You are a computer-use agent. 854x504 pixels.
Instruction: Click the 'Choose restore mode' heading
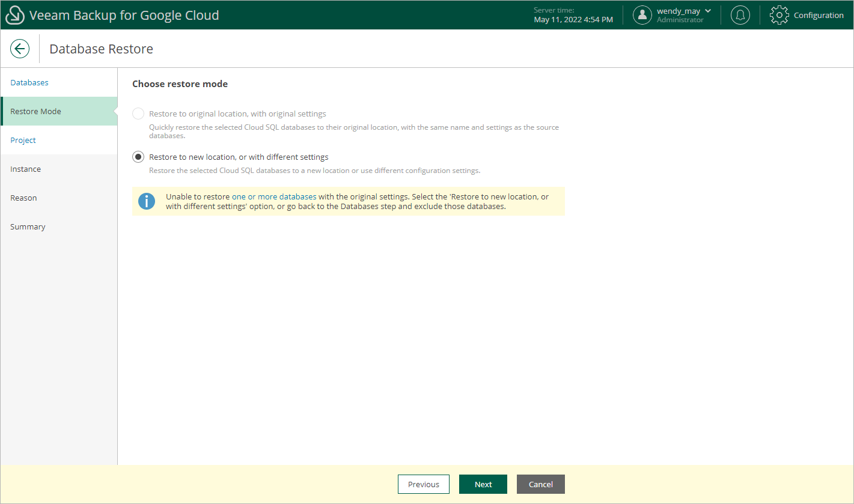click(180, 84)
